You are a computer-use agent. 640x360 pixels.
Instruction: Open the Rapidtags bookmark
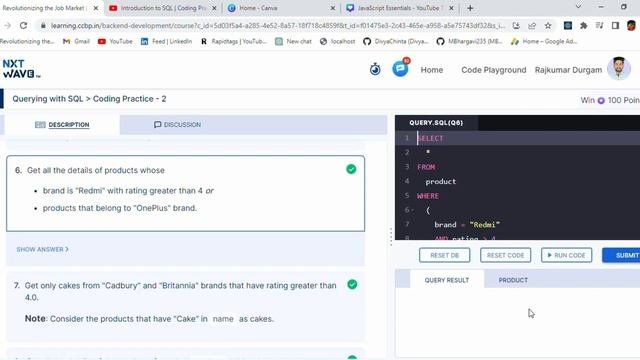point(233,41)
